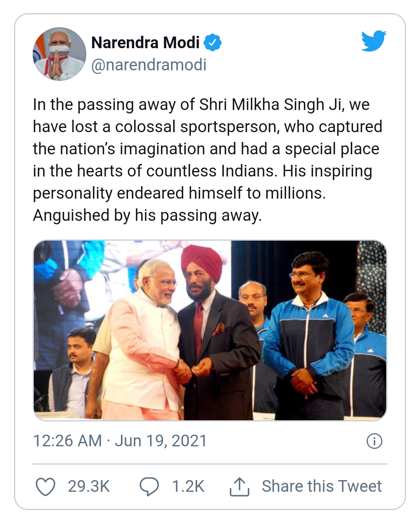Screen dimensions: 420x519
Task: Click the blue verified badge
Action: 212,43
